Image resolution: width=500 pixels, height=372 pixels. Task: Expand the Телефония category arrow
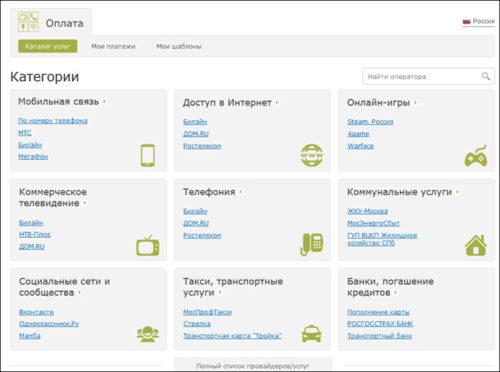[x=241, y=192]
